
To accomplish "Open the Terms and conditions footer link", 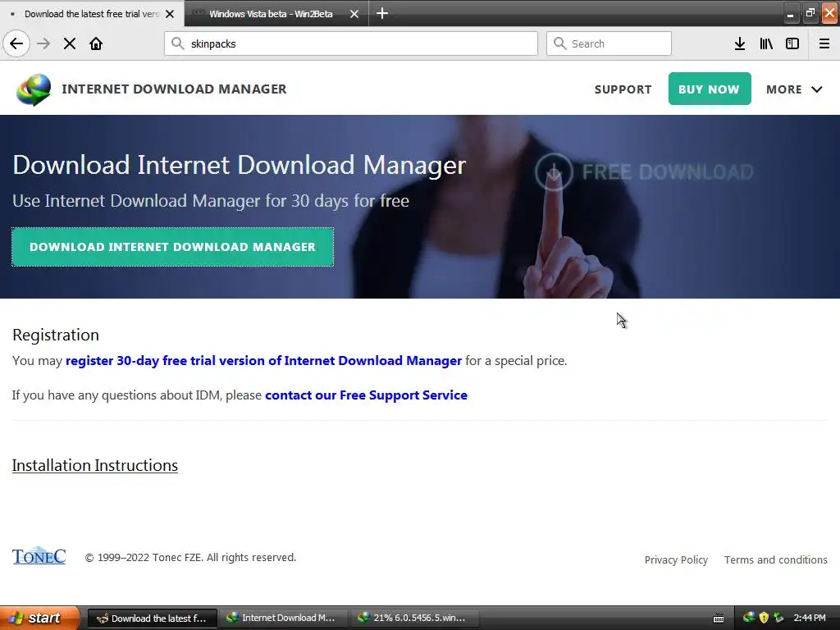I will coord(776,559).
